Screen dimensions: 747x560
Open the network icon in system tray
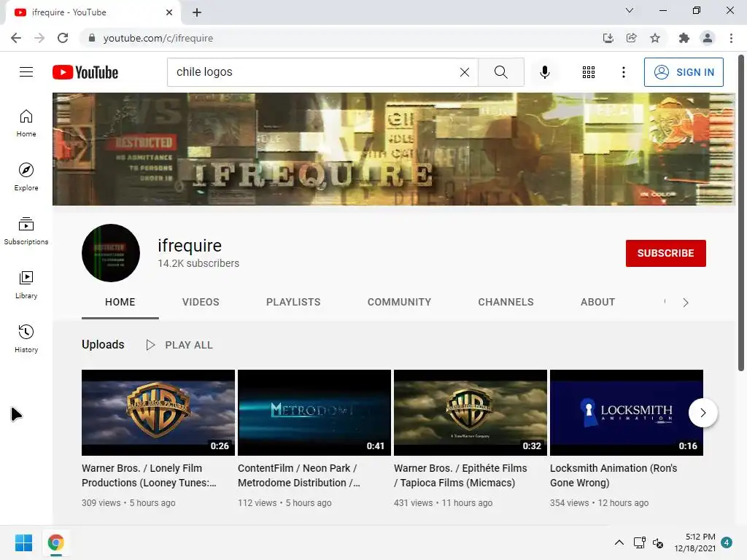tap(639, 542)
